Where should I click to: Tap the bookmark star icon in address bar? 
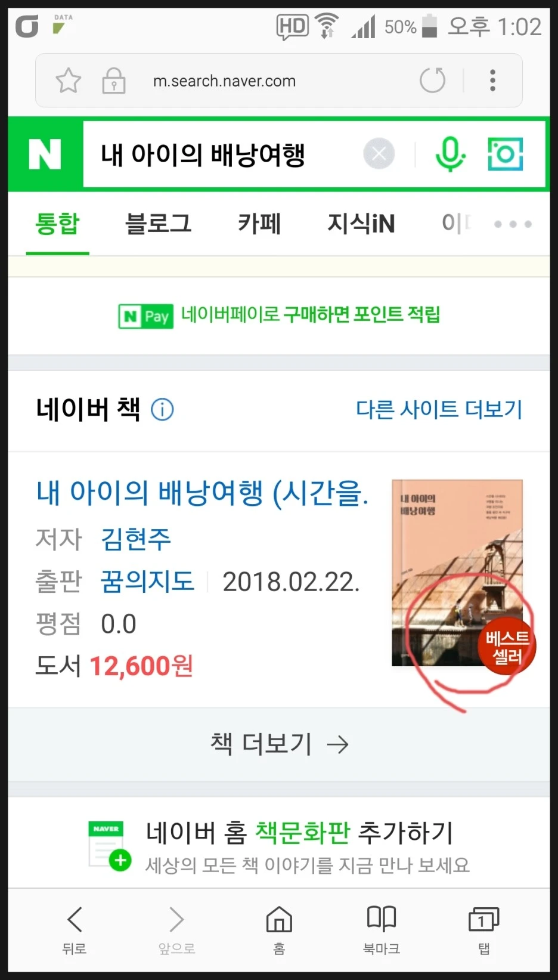click(68, 81)
